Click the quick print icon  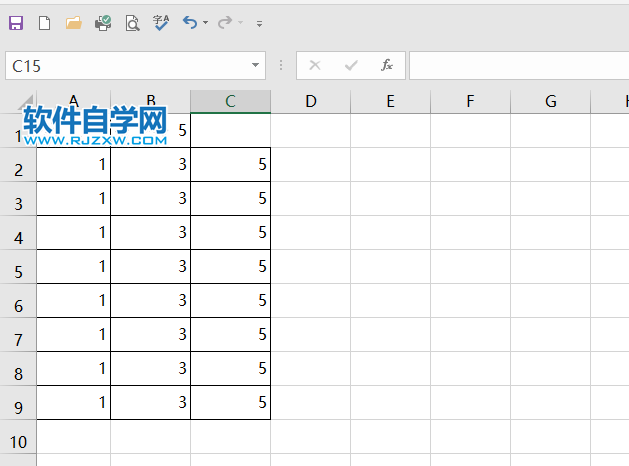103,23
